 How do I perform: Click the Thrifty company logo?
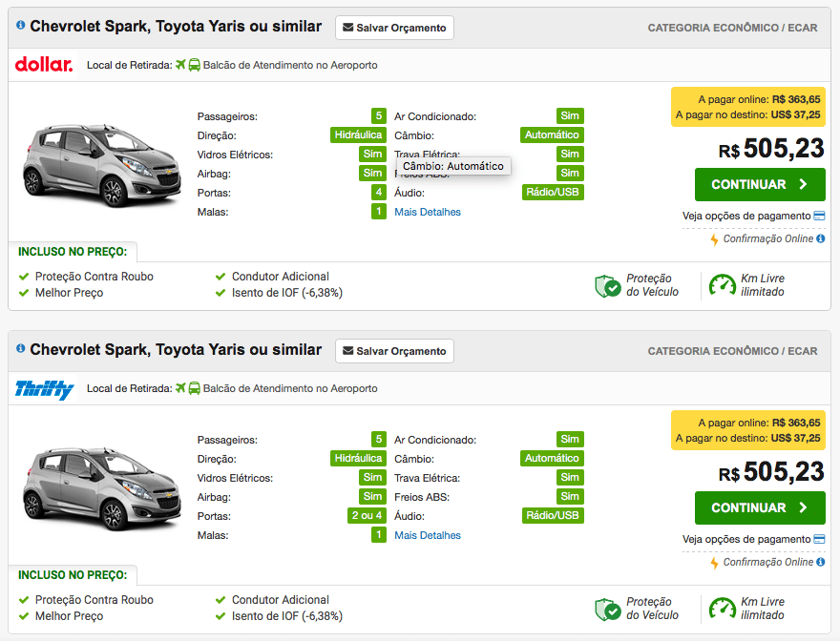(x=45, y=389)
